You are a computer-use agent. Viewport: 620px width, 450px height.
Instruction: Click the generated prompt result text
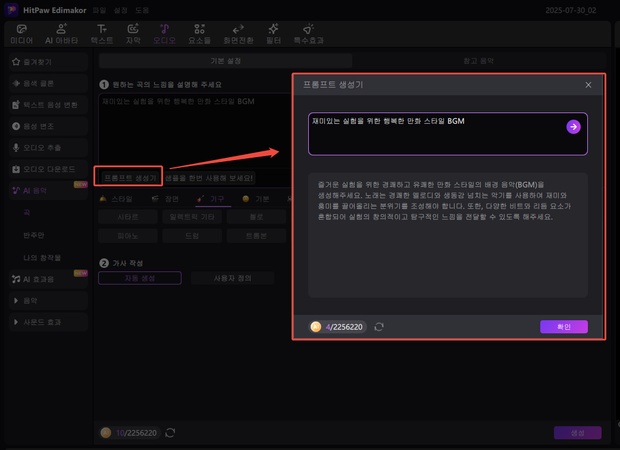tap(444, 200)
